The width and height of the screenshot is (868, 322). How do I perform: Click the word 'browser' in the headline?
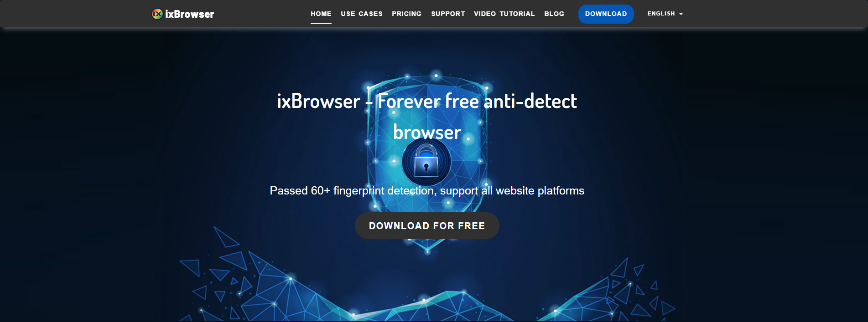click(x=427, y=132)
